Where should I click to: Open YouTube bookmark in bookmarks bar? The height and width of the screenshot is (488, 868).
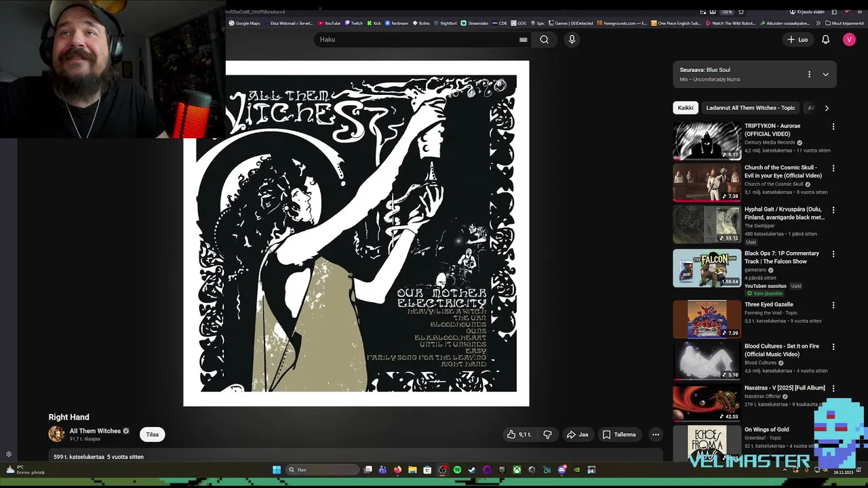pos(329,23)
